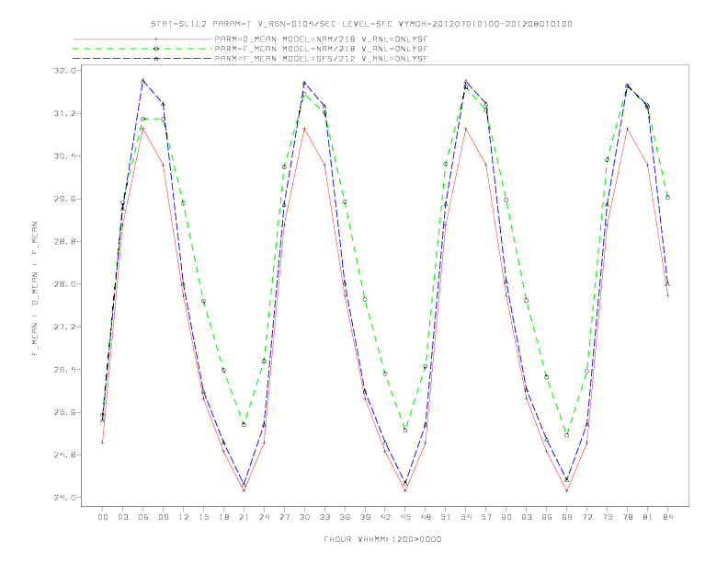
Task: Click the x-axis tick label 18
Action: [x=223, y=517]
